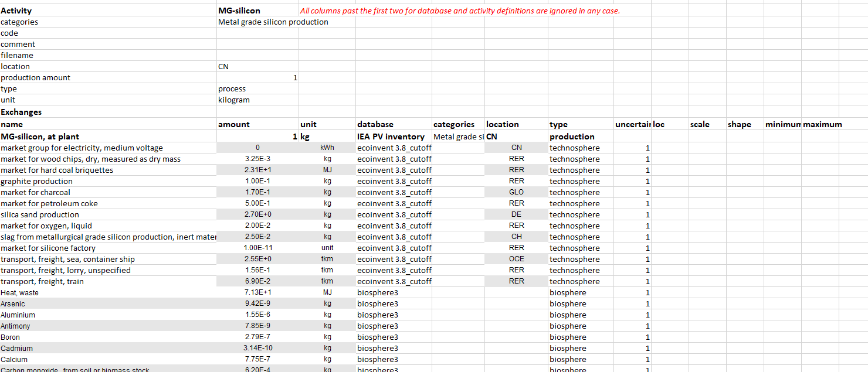Select the amount 7.13E+1 cell
The image size is (868, 372).
[257, 292]
